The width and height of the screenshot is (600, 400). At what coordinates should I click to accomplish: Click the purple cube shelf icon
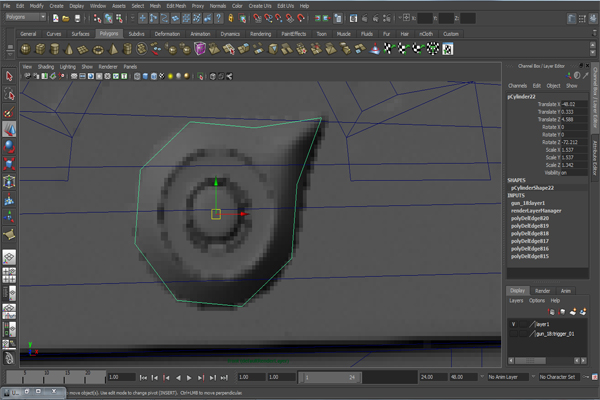[x=200, y=49]
